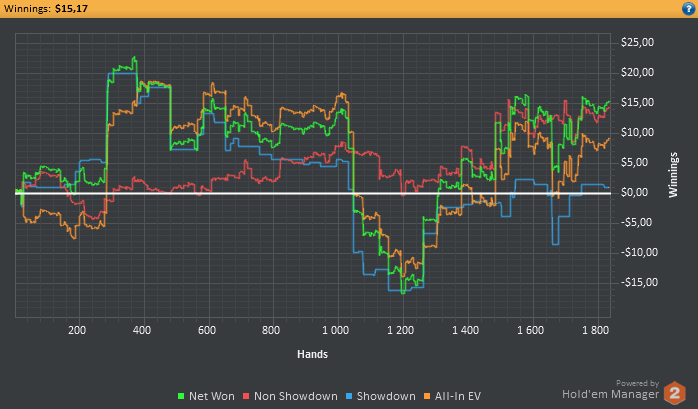The height and width of the screenshot is (409, 698).
Task: Click the vertical Winnings y-axis title
Action: [673, 174]
